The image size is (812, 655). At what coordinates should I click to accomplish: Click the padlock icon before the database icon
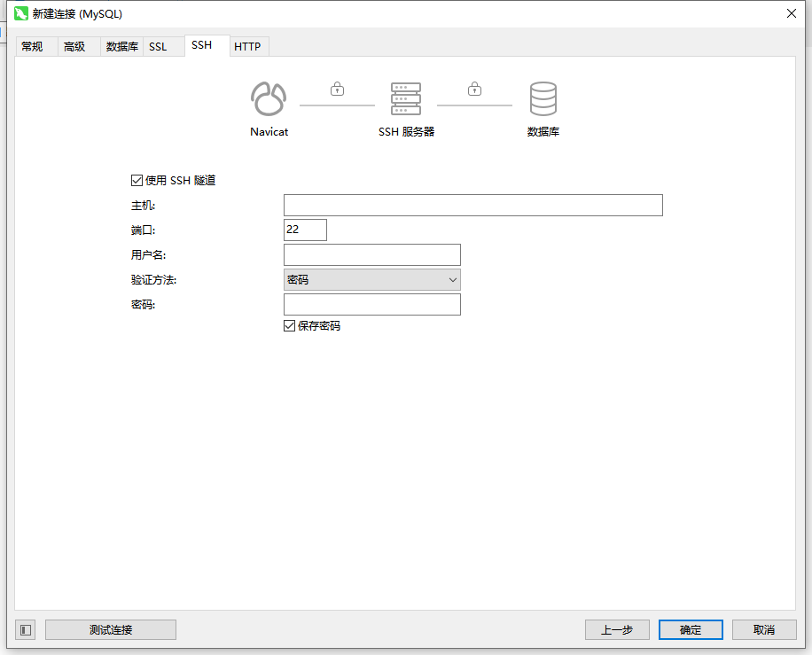474,89
